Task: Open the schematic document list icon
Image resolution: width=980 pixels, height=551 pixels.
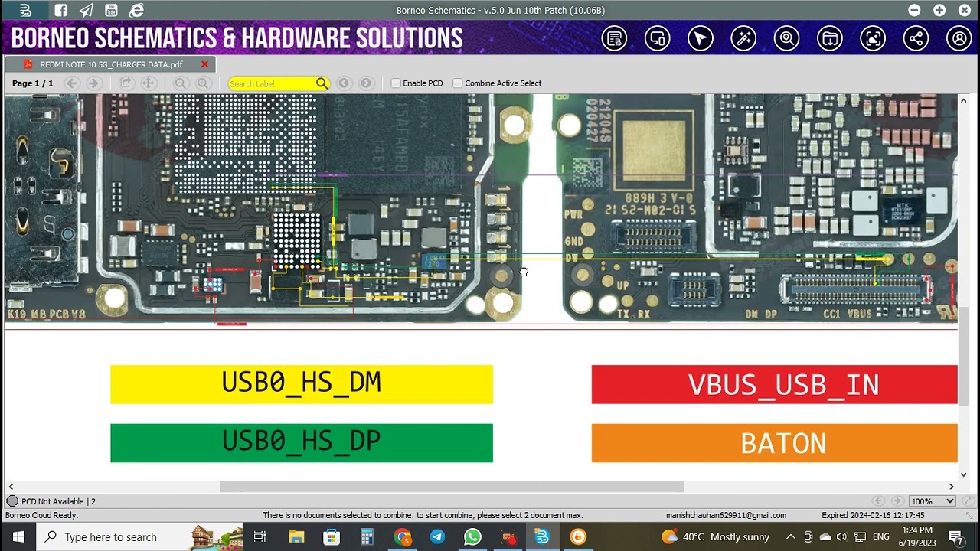Action: point(614,38)
